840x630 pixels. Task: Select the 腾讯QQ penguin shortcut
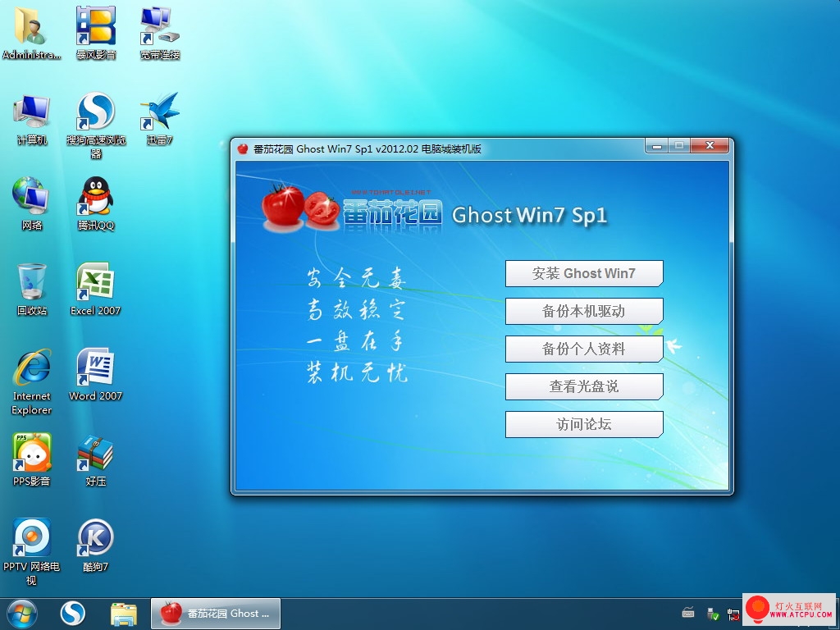click(96, 203)
